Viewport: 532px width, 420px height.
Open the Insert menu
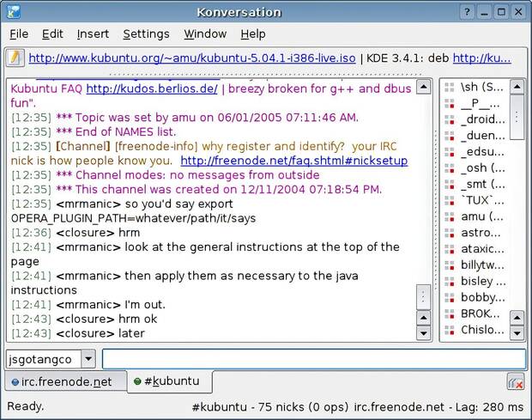[93, 34]
